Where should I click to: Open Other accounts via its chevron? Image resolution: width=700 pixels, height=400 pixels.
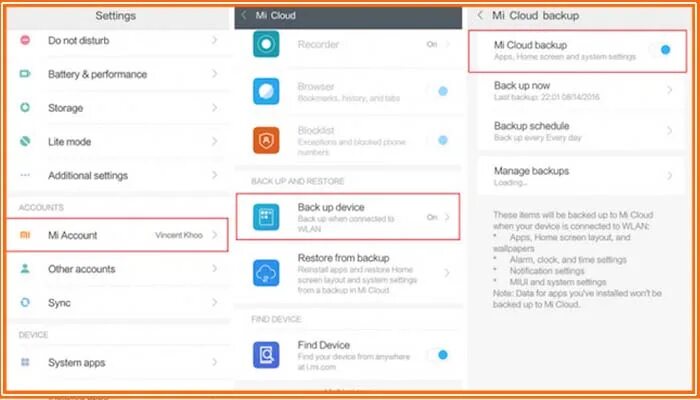[x=215, y=269]
